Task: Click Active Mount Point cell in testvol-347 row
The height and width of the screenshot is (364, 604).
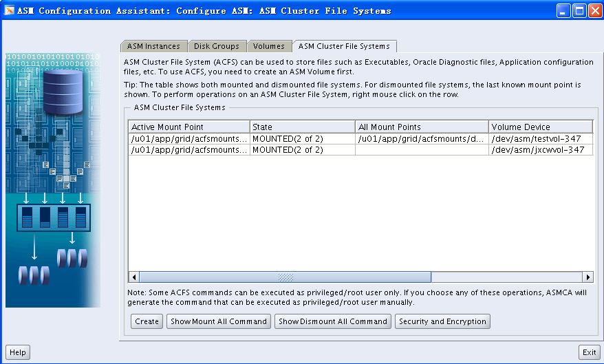Action: click(x=189, y=139)
